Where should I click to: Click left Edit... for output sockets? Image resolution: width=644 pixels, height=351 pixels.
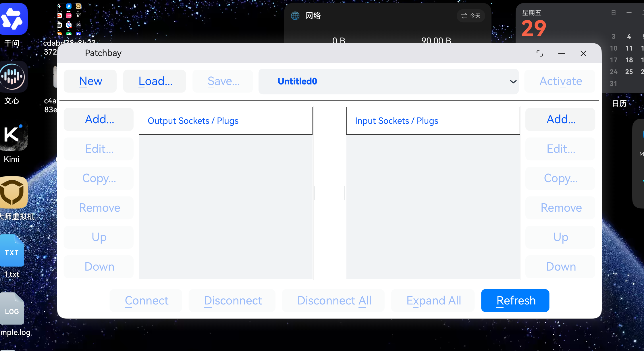tap(99, 149)
